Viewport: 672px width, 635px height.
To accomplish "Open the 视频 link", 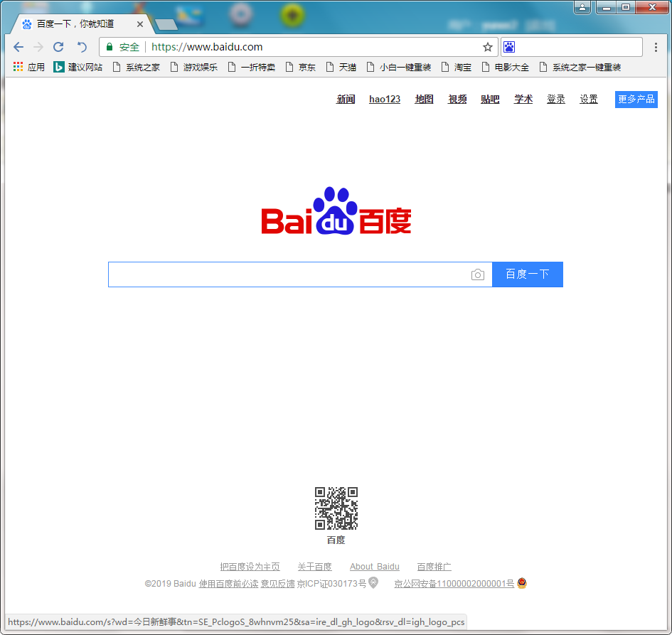I will [457, 99].
